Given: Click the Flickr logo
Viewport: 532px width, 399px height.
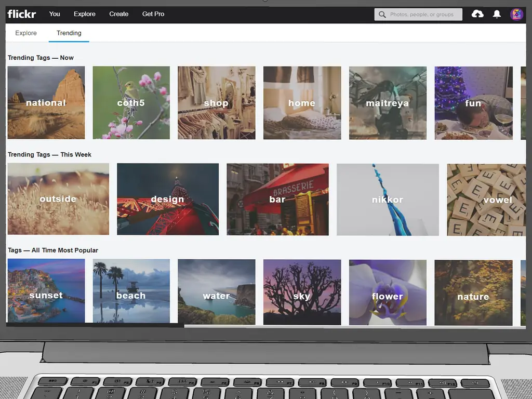Looking at the screenshot, I should (x=22, y=14).
